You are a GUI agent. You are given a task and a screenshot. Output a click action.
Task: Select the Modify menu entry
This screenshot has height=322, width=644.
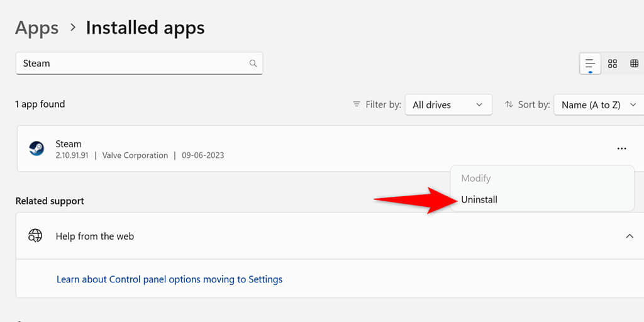click(476, 179)
